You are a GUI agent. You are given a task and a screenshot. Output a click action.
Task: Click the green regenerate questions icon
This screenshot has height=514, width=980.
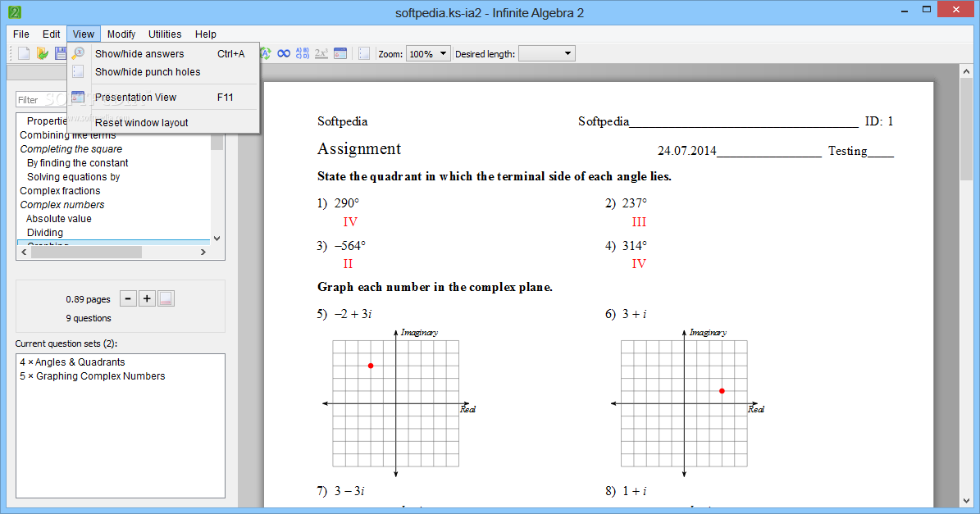[x=266, y=54]
